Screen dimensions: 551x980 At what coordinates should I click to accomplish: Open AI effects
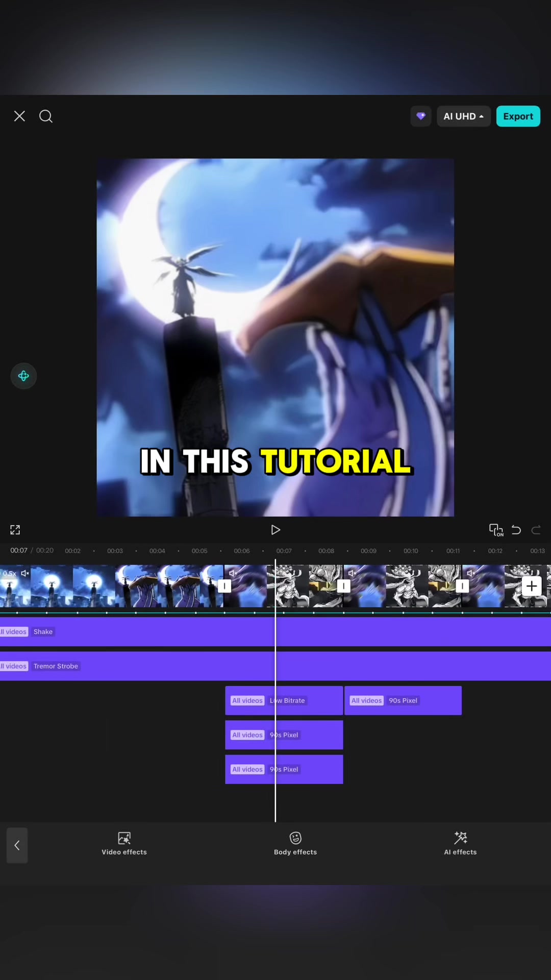click(460, 844)
